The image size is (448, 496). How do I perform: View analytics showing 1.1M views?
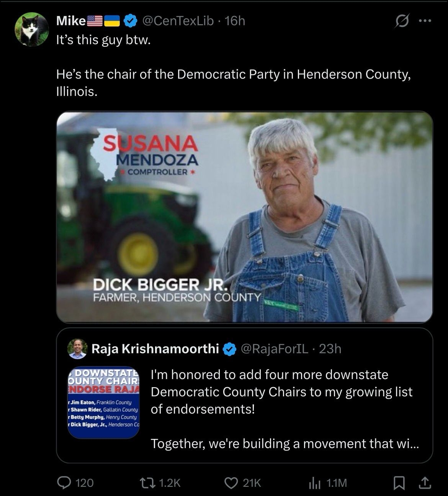click(327, 483)
